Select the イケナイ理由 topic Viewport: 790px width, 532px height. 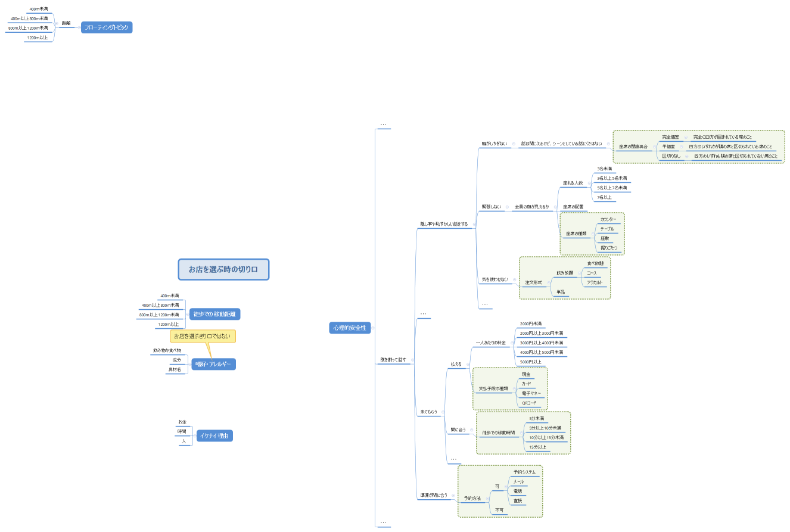214,436
